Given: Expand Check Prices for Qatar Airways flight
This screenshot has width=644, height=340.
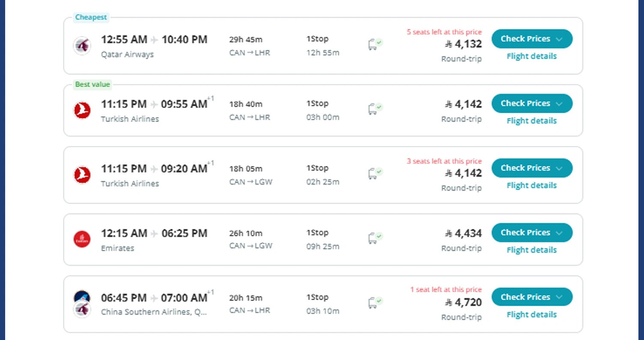Looking at the screenshot, I should tap(531, 39).
